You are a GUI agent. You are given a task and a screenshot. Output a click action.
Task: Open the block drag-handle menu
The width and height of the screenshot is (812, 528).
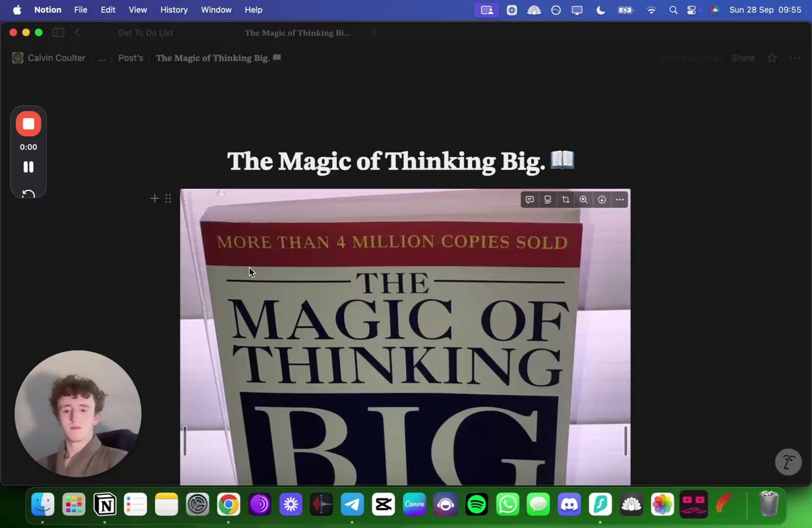click(168, 199)
